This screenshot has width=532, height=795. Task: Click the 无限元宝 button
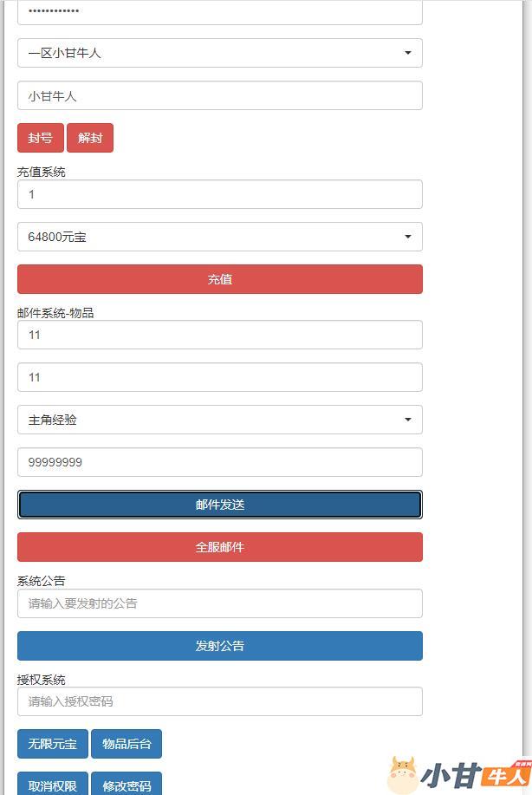point(53,744)
